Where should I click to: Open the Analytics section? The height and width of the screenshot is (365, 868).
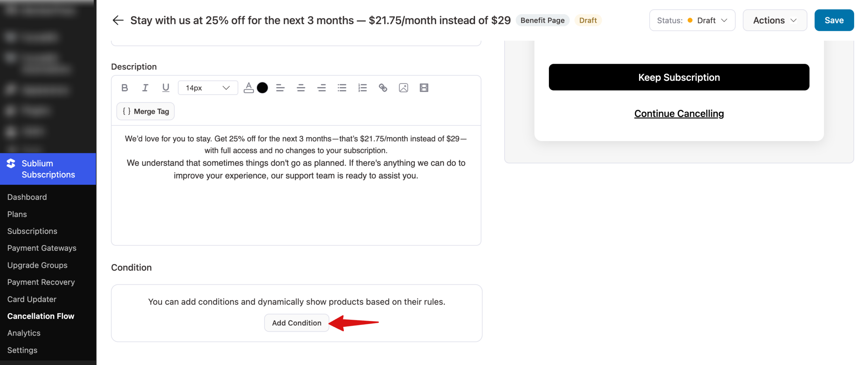point(24,333)
